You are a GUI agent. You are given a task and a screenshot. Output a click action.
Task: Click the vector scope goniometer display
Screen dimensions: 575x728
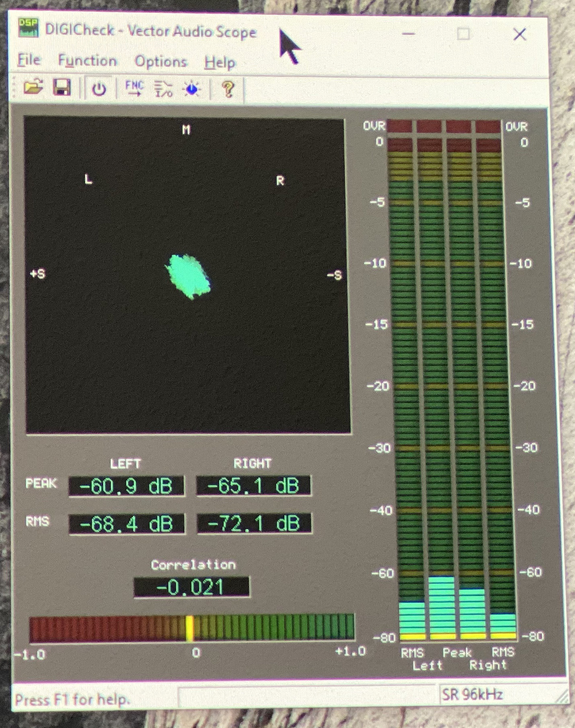tap(187, 275)
